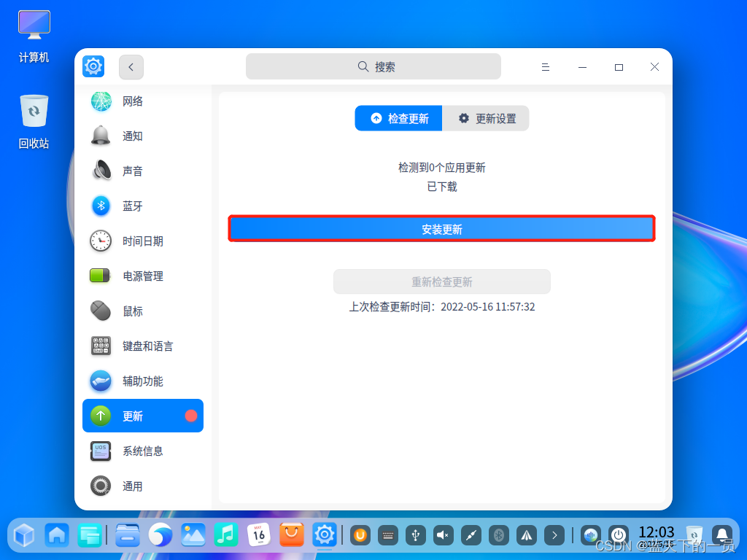The image size is (747, 560).
Task: Open the 网络 (Network) settings
Action: [x=142, y=101]
